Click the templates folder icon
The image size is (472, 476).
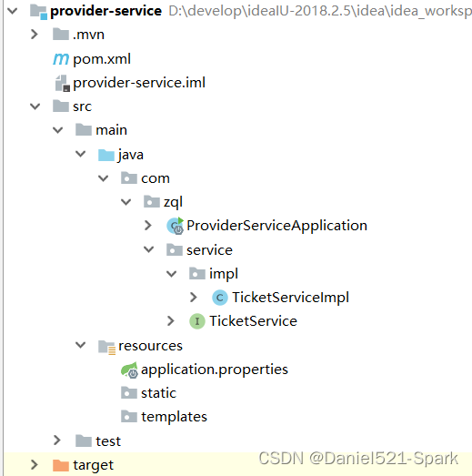coord(129,416)
